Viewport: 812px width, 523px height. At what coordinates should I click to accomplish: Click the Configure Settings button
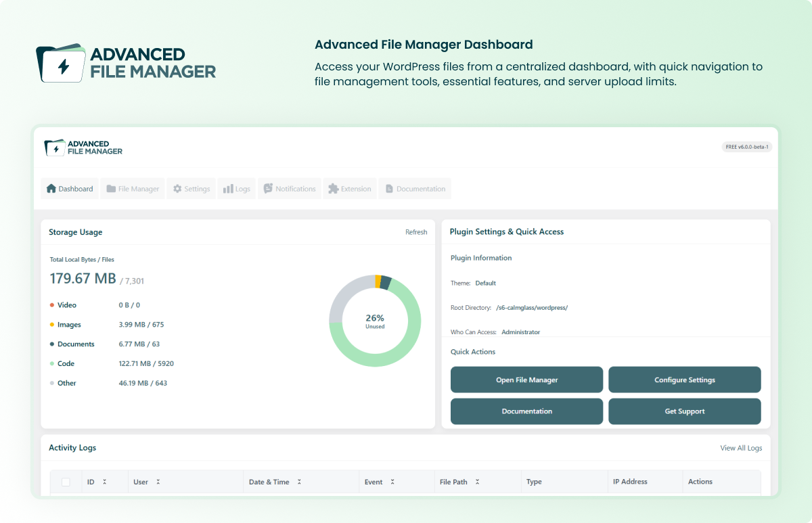685,380
